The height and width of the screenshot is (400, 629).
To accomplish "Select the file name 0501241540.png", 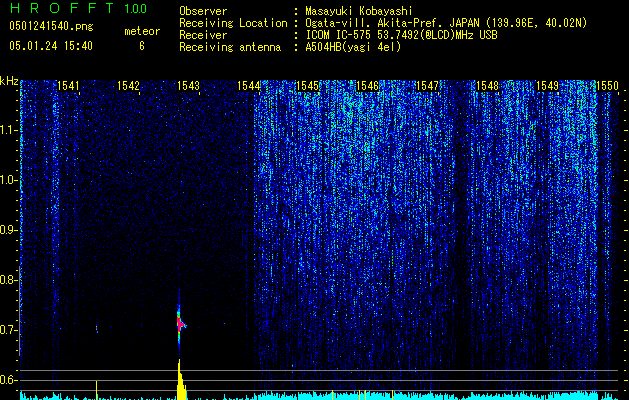I will coord(51,26).
